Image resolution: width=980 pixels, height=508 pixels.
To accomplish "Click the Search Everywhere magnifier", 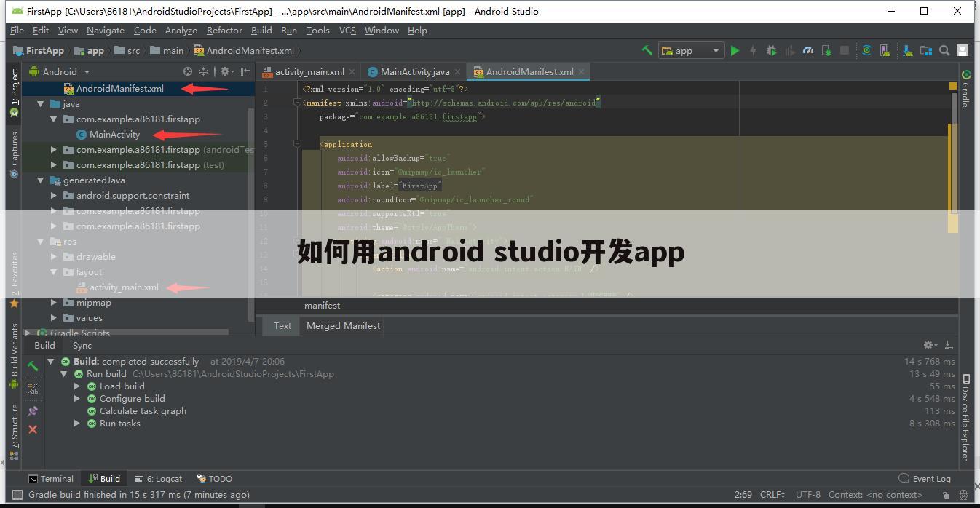I will 944,50.
